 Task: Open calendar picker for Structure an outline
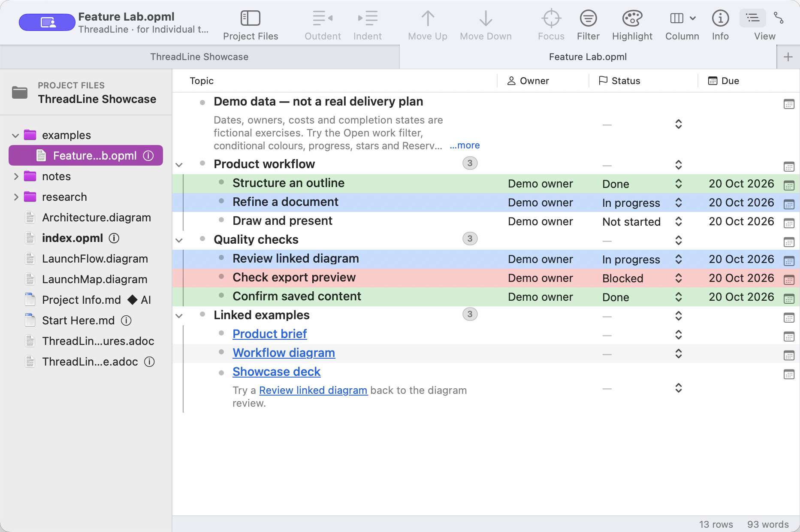point(789,185)
